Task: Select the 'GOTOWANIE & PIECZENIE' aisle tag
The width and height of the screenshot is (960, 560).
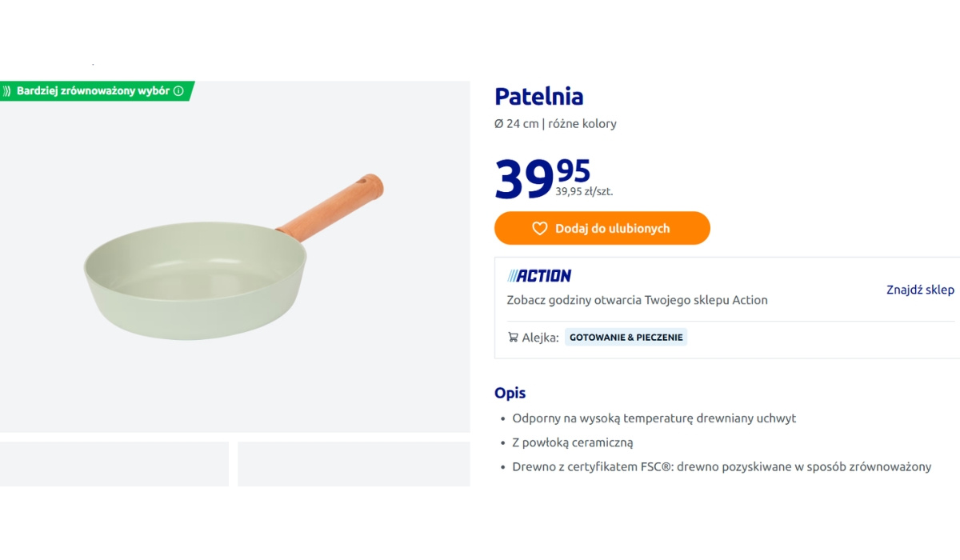Action: [x=626, y=338]
